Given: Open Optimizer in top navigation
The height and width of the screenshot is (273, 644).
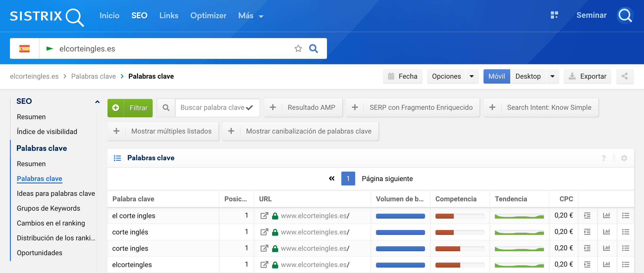Looking at the screenshot, I should pos(208,16).
